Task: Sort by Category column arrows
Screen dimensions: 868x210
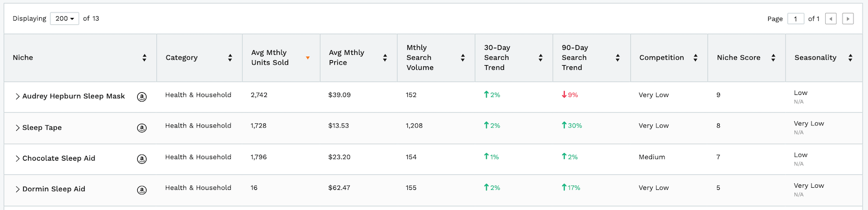Action: click(230, 58)
